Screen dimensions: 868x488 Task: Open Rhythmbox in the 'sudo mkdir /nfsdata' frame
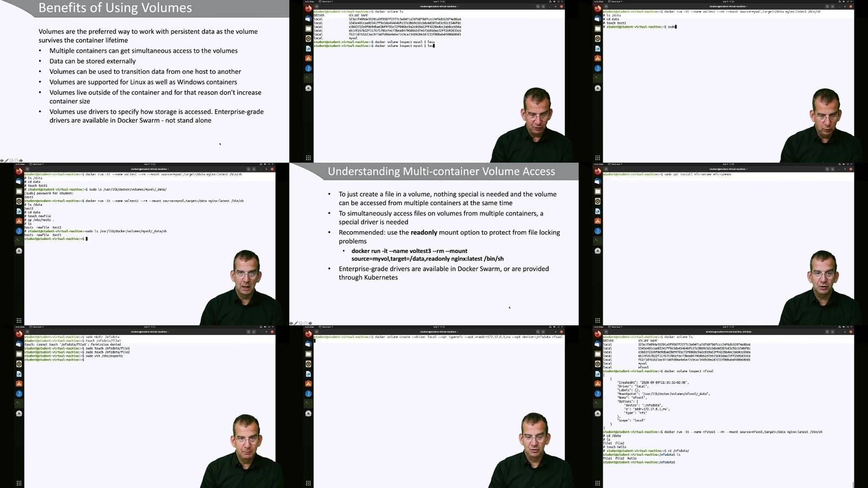(19, 364)
